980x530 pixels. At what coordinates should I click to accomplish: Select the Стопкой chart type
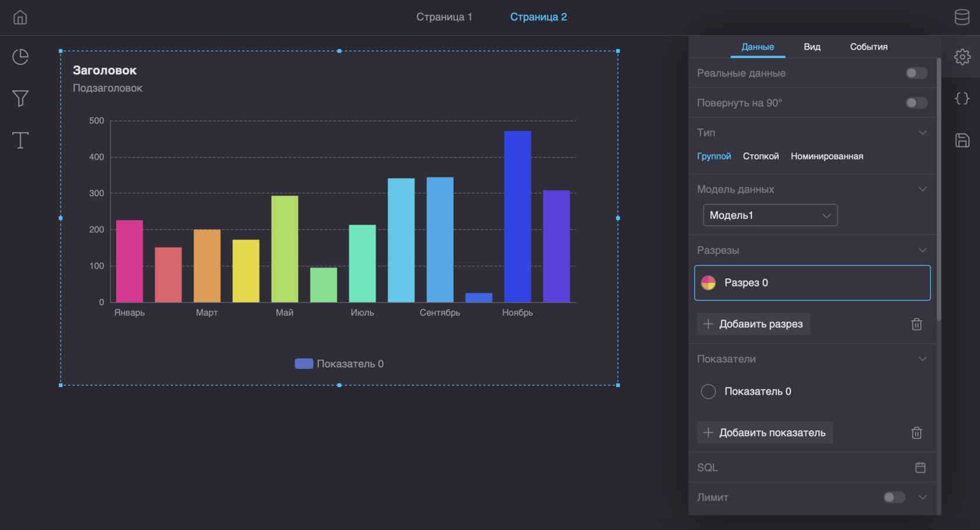pyautogui.click(x=761, y=156)
